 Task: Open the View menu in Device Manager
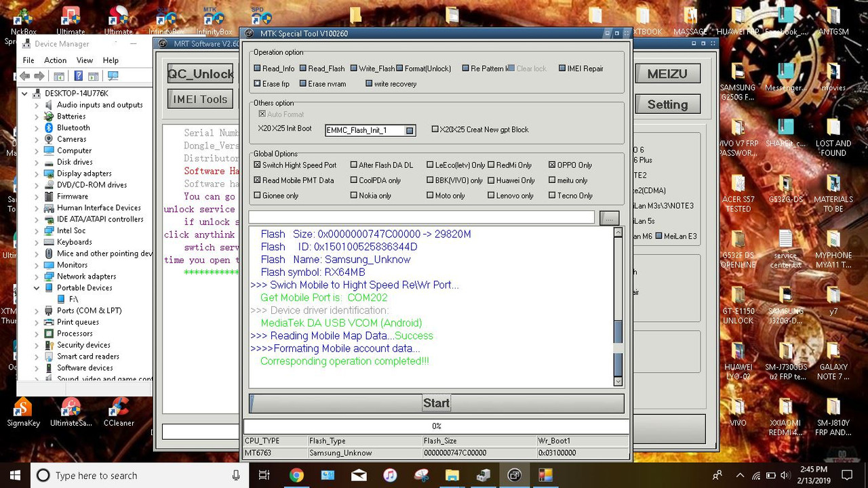click(x=85, y=60)
